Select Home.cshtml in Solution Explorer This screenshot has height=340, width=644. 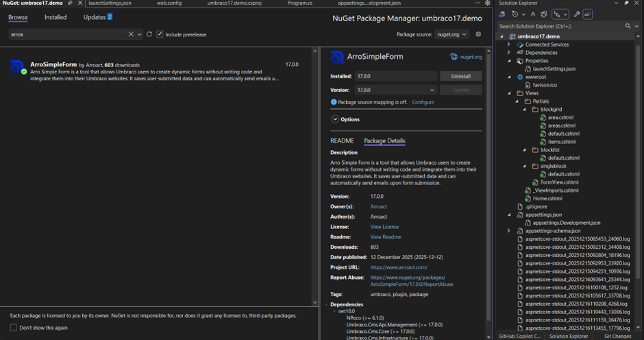pyautogui.click(x=547, y=198)
